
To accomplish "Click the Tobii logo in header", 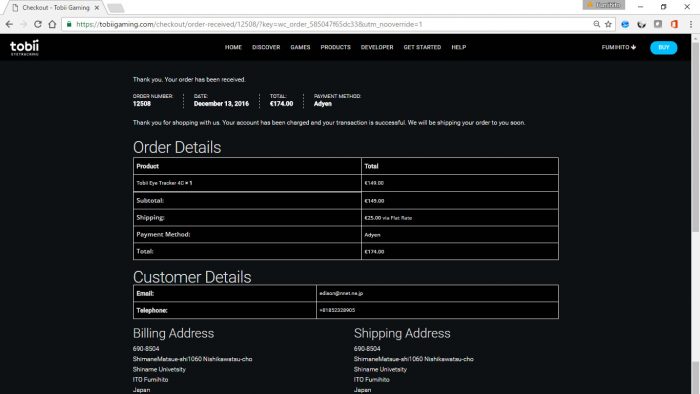I will 25,47.
